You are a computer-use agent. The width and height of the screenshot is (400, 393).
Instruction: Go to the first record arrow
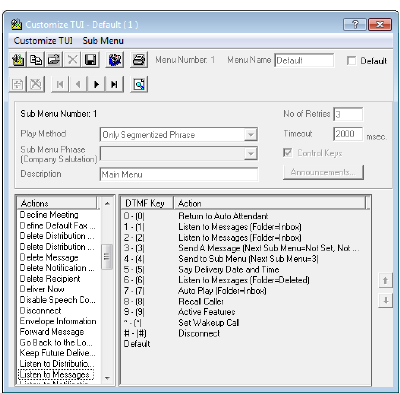click(x=60, y=84)
